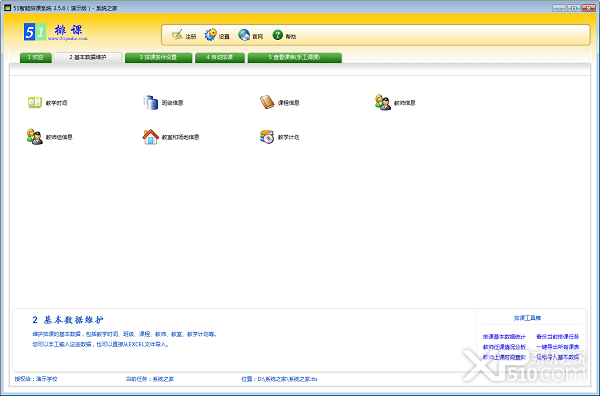Switch to tab 1 欢迎
The width and height of the screenshot is (600, 396).
[36, 57]
